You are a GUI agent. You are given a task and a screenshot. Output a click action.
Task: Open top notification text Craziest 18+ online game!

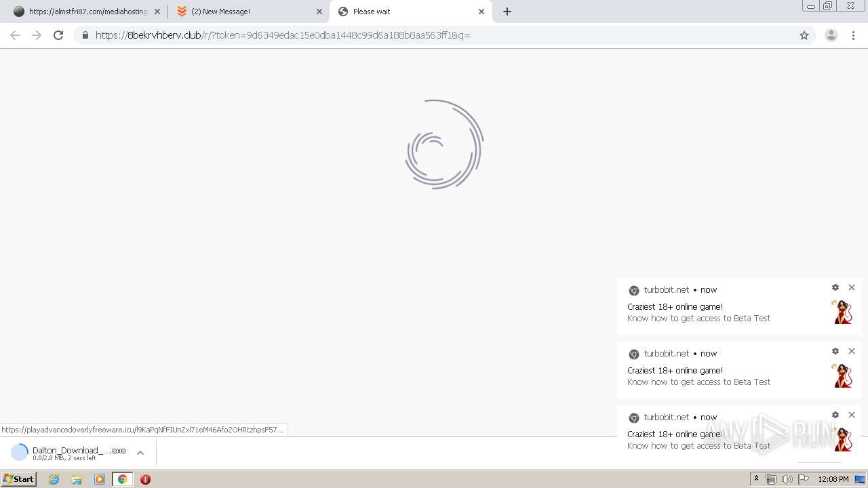(x=675, y=306)
